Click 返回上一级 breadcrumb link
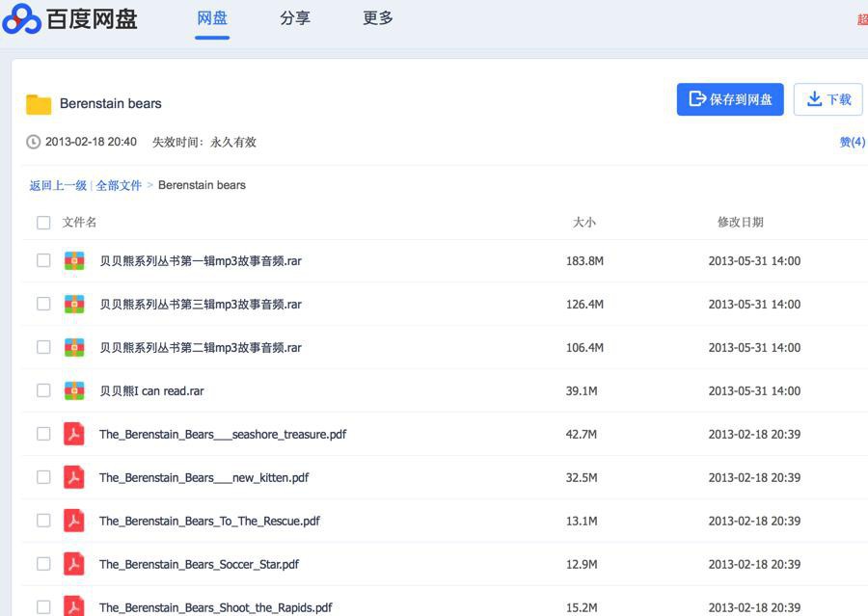This screenshot has height=616, width=868. 58,185
